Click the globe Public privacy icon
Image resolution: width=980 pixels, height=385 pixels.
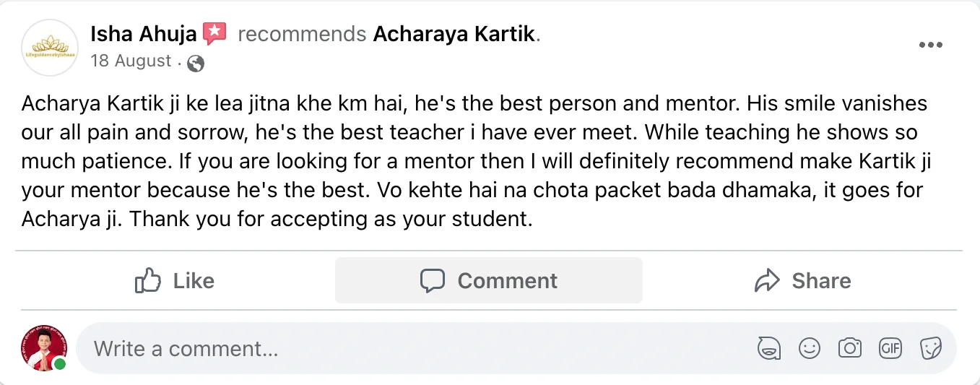195,63
